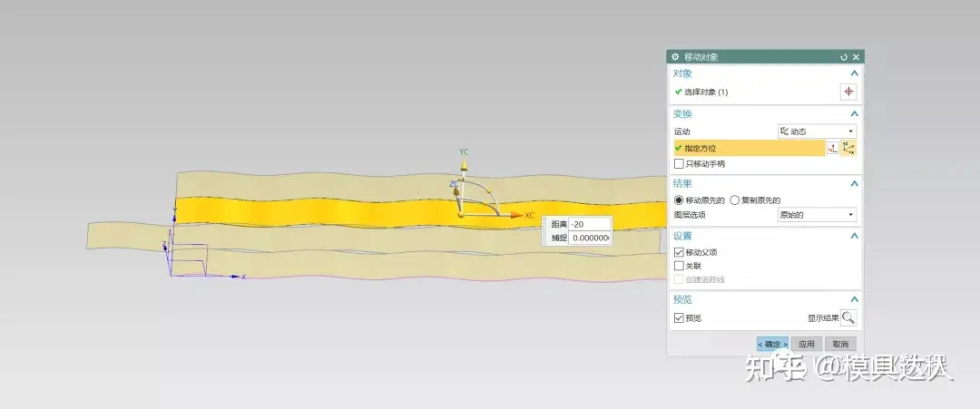Collapse the 设置 section

pyautogui.click(x=854, y=236)
